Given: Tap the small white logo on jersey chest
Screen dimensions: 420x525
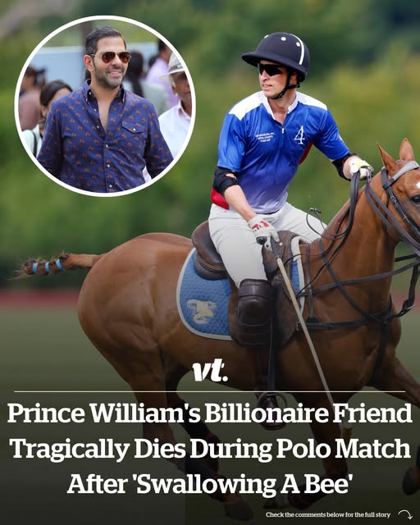Looking at the screenshot, I should pyautogui.click(x=263, y=138).
